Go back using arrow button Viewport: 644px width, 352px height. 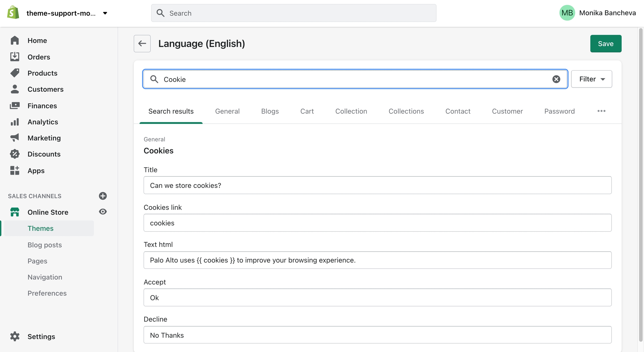(142, 44)
